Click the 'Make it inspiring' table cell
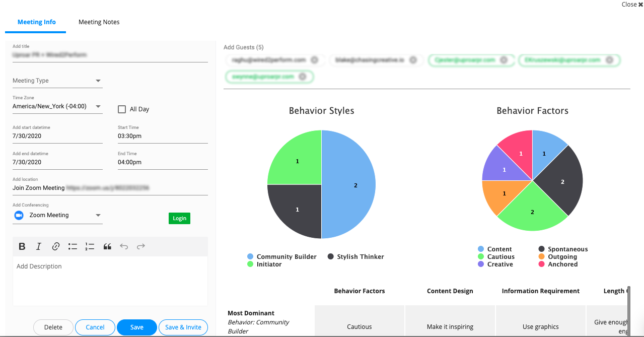This screenshot has width=644, height=337. pos(450,321)
